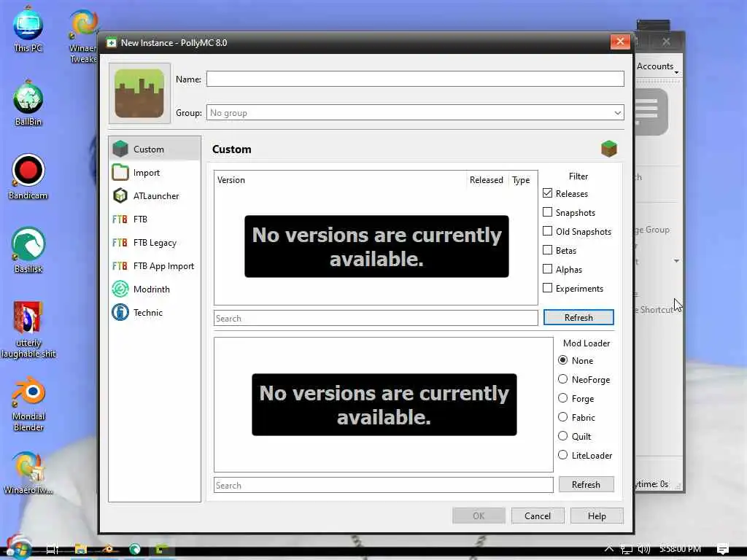Open Blender from the taskbar
The image size is (747, 560).
click(108, 549)
